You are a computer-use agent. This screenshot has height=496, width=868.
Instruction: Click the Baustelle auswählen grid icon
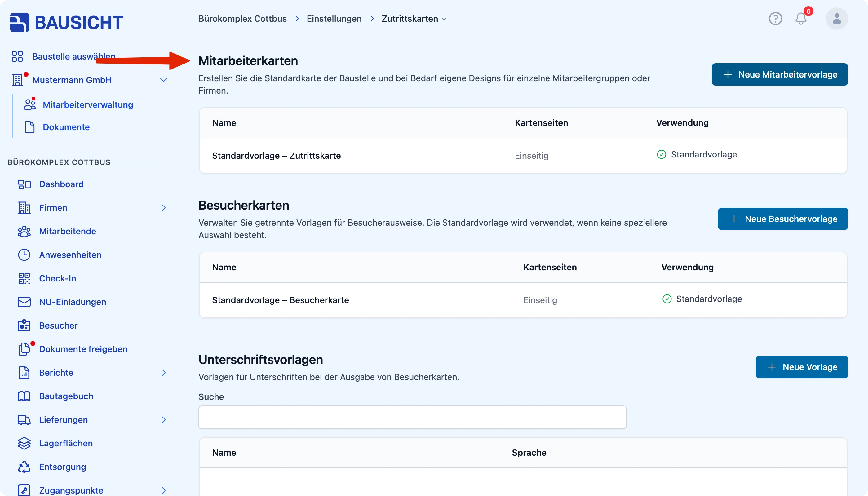17,56
